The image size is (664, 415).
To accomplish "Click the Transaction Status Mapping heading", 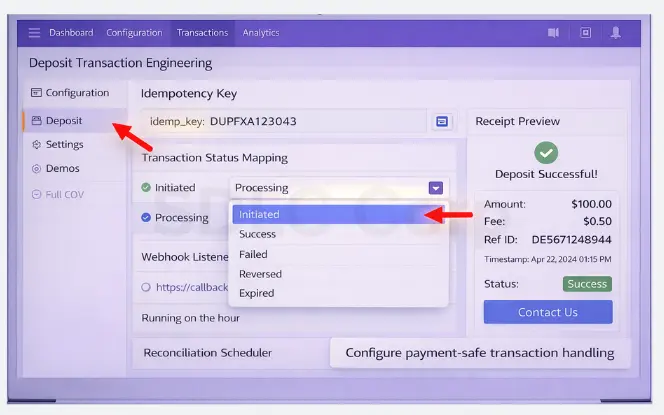I will point(215,158).
